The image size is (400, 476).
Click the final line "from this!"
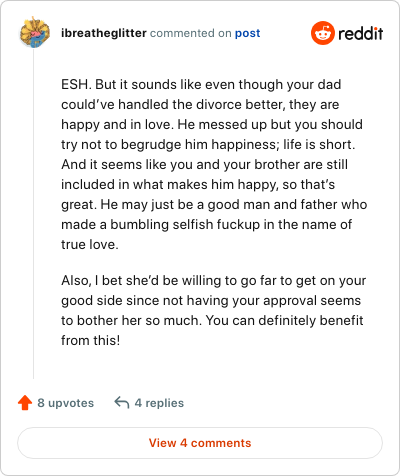(x=90, y=340)
